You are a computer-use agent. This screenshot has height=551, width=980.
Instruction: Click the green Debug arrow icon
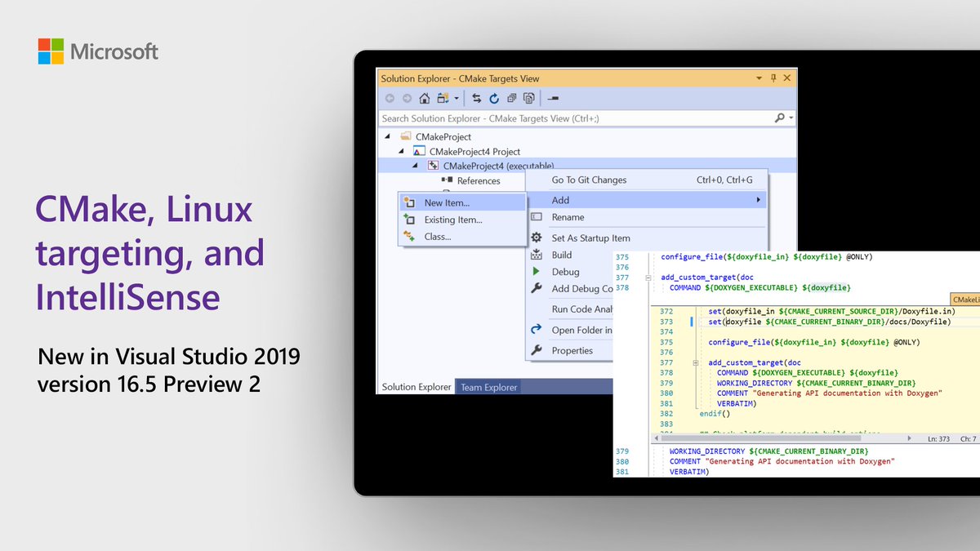(x=535, y=272)
